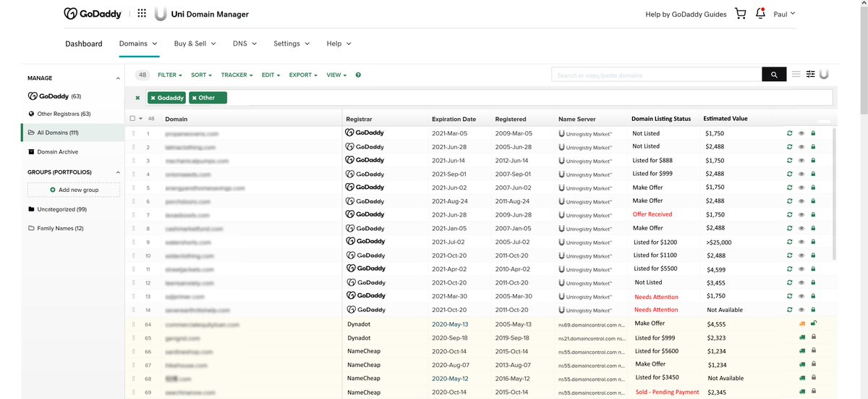
Task: Remove the Other filter tag
Action: [194, 98]
